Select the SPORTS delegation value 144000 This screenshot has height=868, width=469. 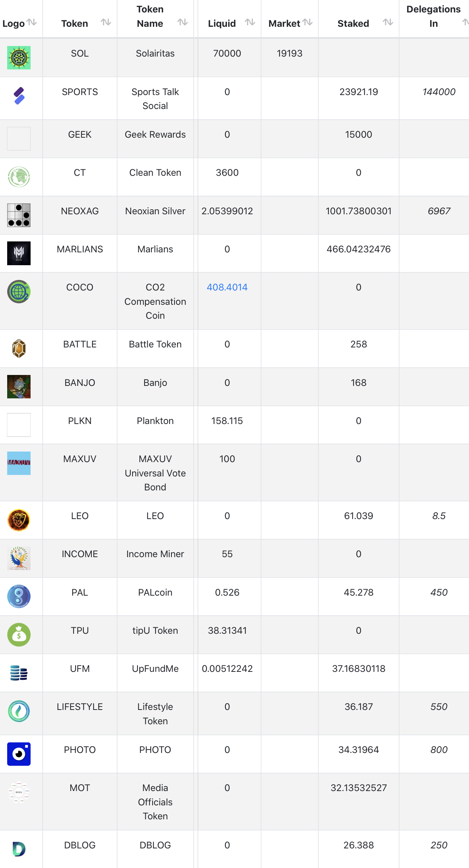pyautogui.click(x=439, y=92)
